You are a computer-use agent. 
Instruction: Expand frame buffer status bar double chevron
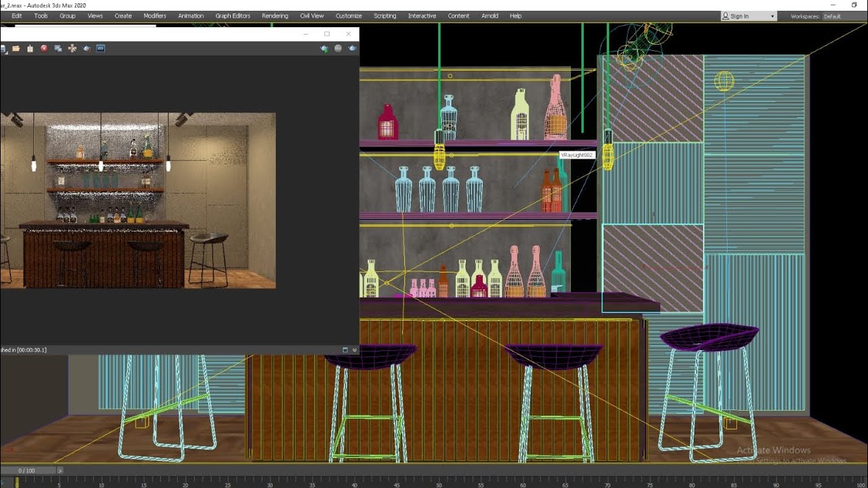[354, 350]
